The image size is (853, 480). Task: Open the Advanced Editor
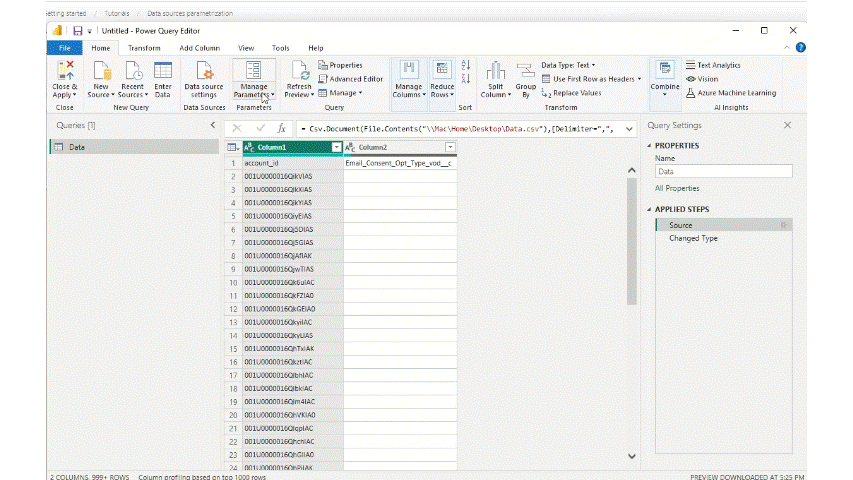(x=350, y=79)
